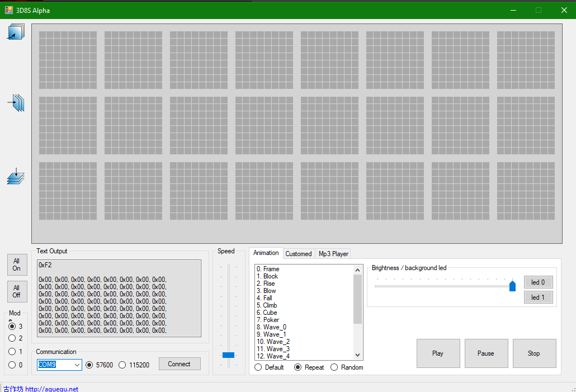Image resolution: width=576 pixels, height=392 pixels.
Task: Click the animation list scrollbar thumb
Action: coord(358,299)
